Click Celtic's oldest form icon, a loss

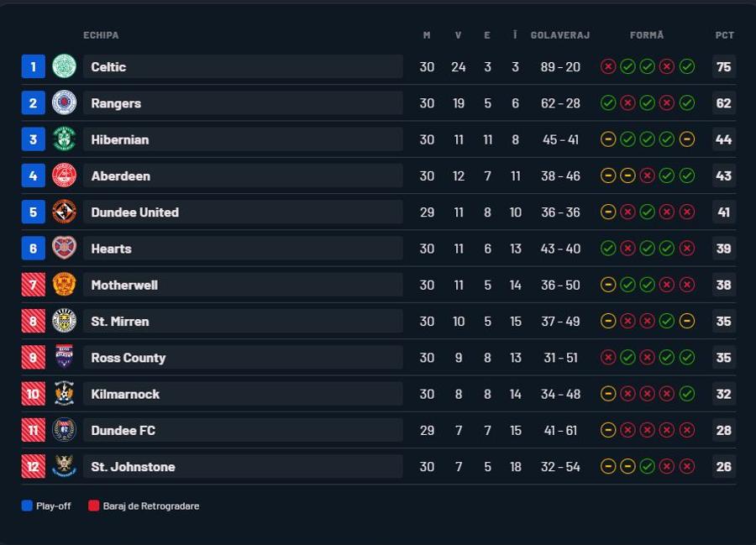(608, 66)
